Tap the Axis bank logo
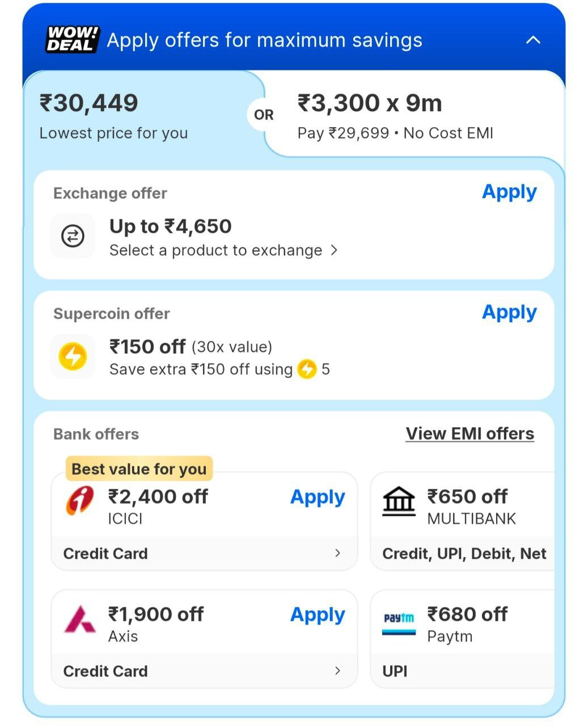This screenshot has width=588, height=726. [x=80, y=619]
